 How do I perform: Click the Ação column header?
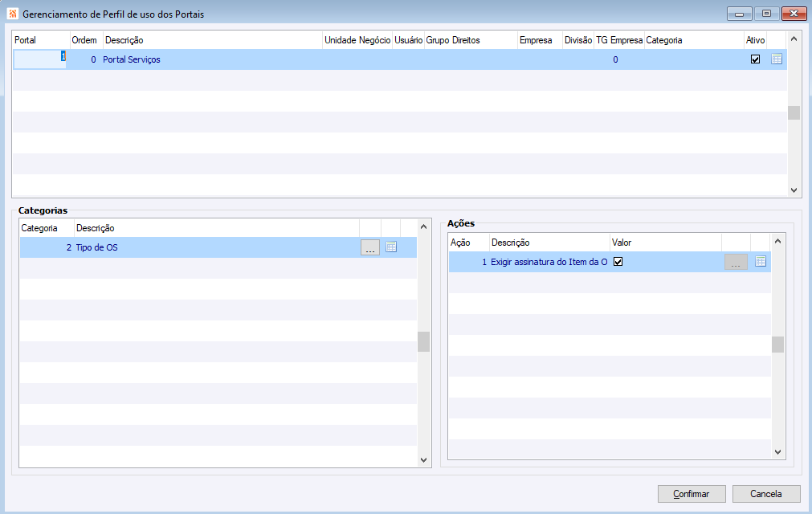[469, 243]
